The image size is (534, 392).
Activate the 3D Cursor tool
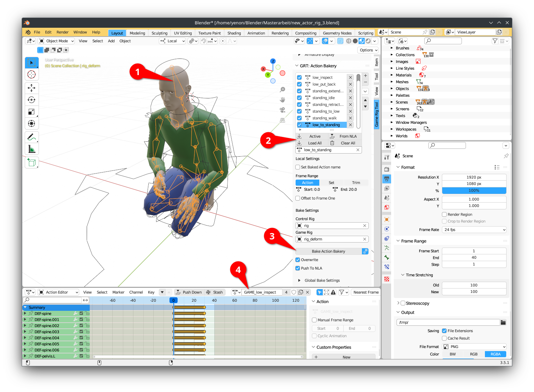coord(31,74)
